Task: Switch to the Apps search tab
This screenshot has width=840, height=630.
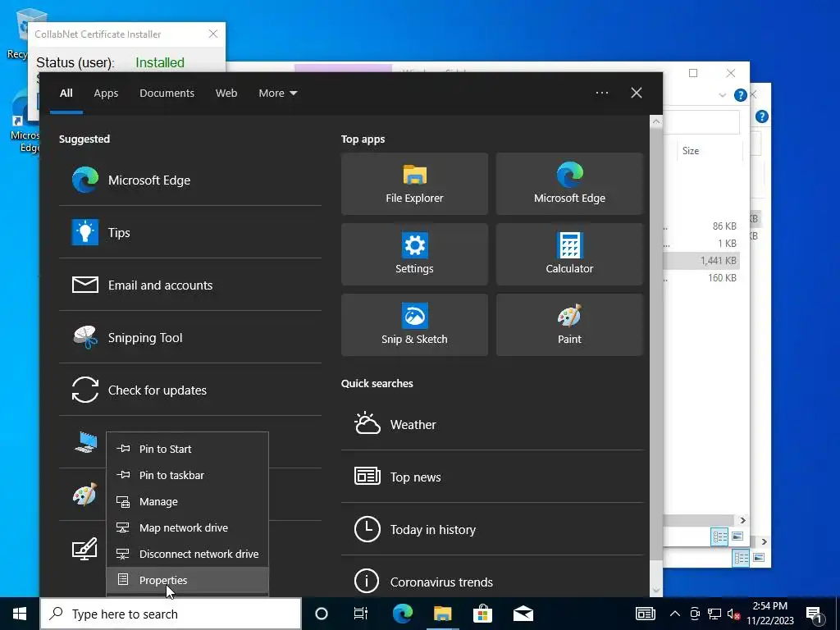Action: pyautogui.click(x=106, y=94)
